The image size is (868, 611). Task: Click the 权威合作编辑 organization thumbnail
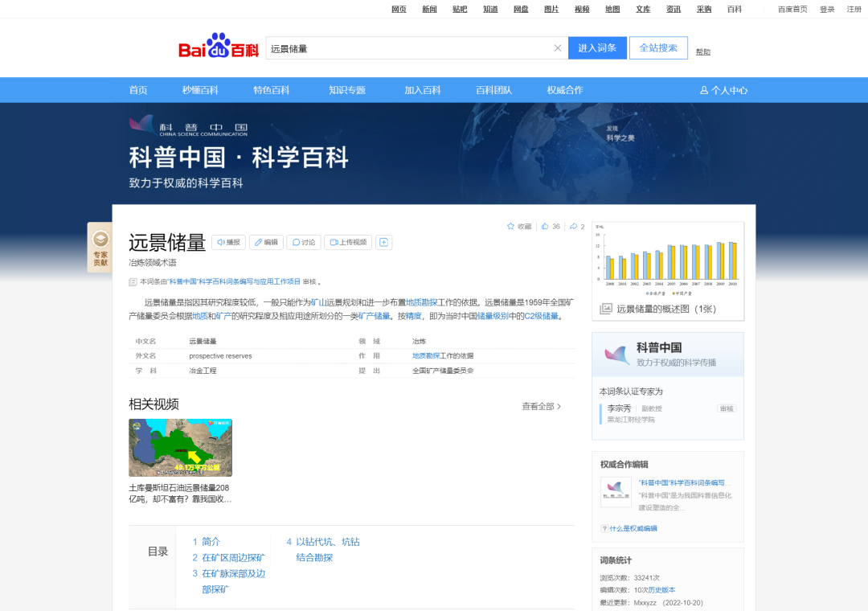coord(616,492)
